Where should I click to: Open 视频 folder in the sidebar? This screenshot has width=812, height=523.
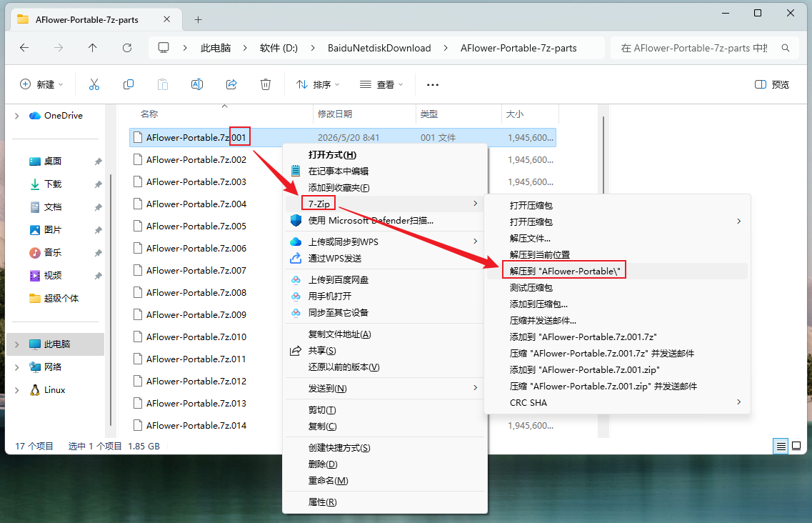pyautogui.click(x=52, y=275)
